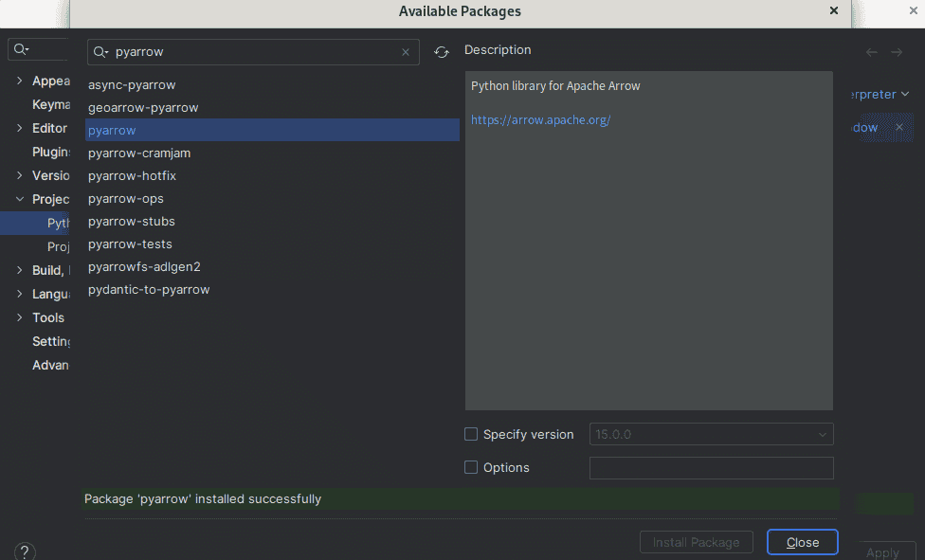
Task: Expand the Editor settings tree node
Action: click(x=20, y=128)
